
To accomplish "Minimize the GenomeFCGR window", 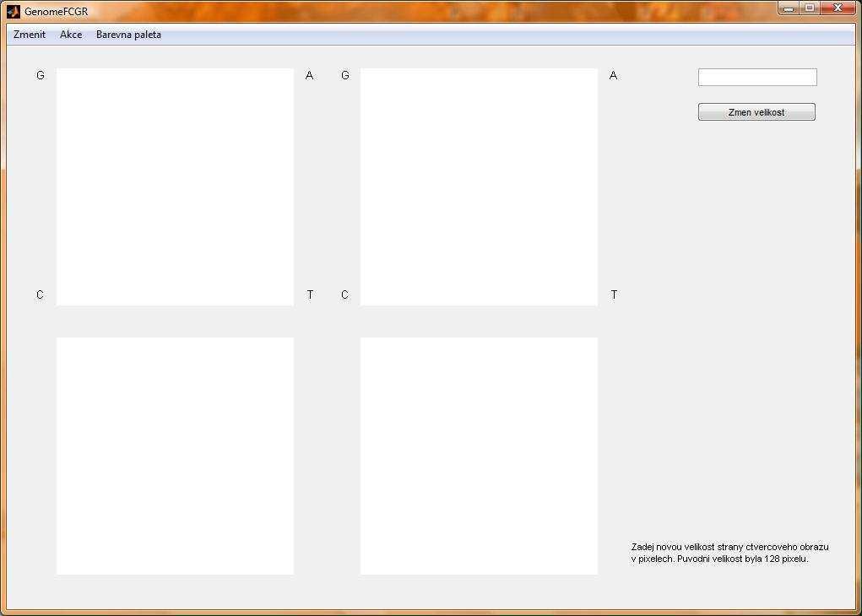I will 789,8.
